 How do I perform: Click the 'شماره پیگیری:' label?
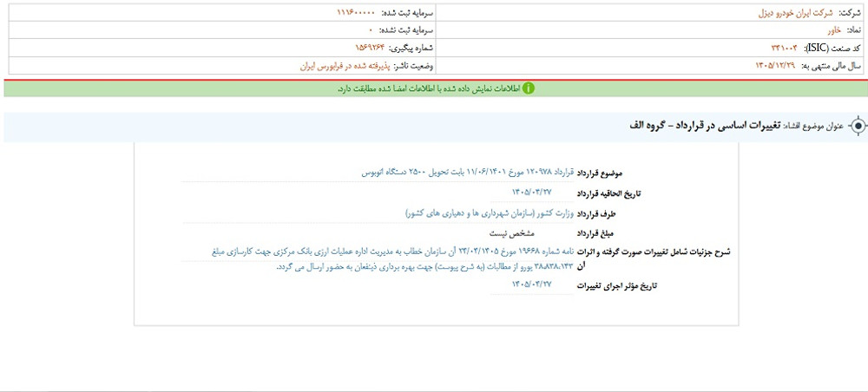click(411, 48)
